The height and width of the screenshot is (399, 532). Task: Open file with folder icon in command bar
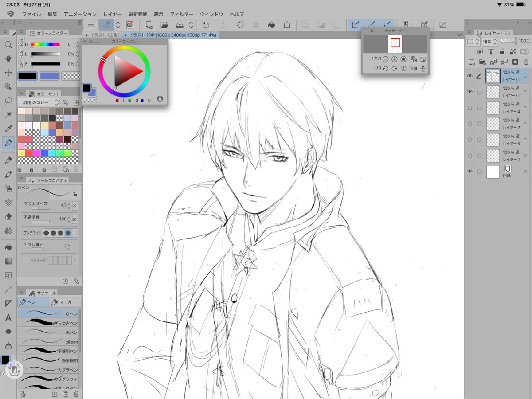click(164, 25)
